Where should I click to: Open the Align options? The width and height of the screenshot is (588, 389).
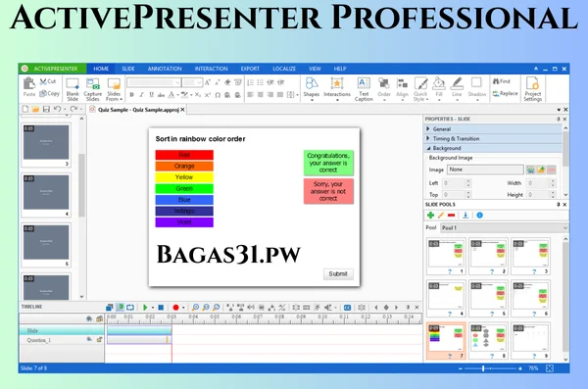(402, 89)
